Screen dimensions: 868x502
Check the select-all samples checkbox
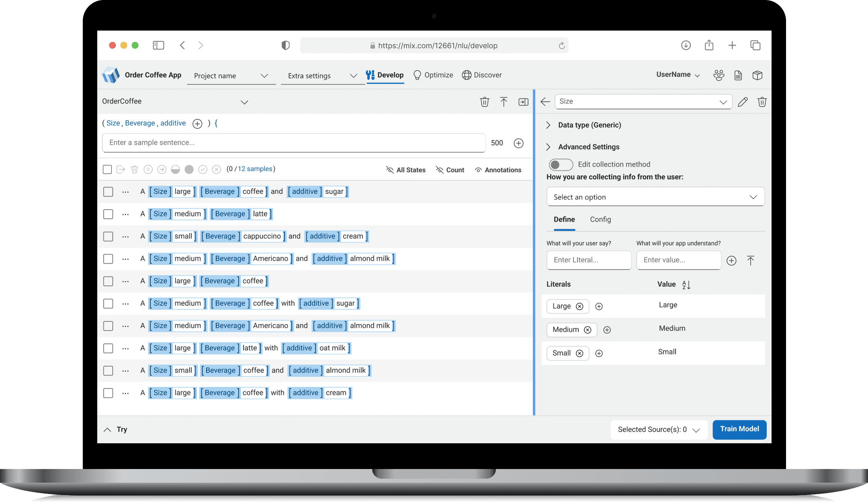(x=107, y=169)
